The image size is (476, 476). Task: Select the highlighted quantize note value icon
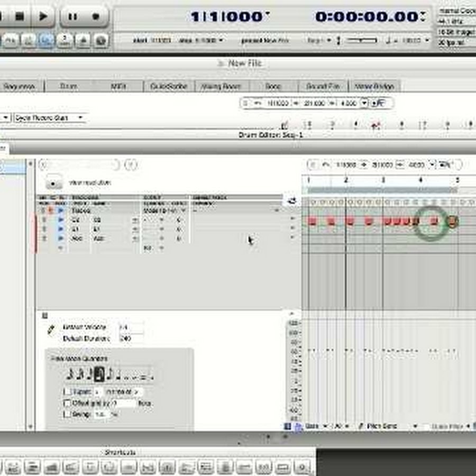click(x=99, y=374)
